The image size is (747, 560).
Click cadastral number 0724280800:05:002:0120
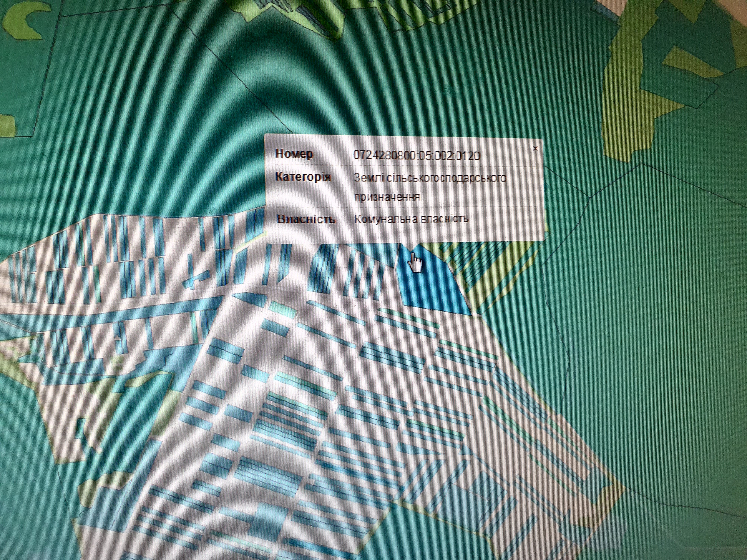click(416, 155)
